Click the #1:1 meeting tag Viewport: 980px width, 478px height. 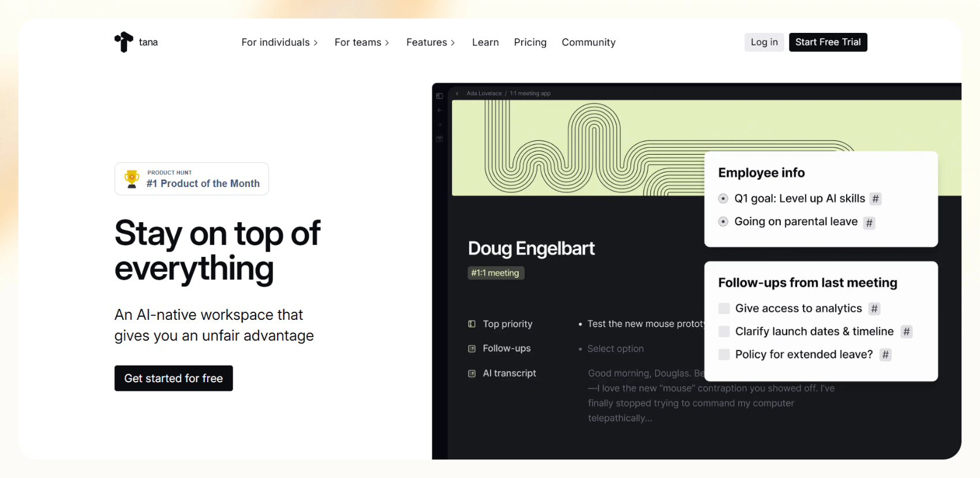(496, 273)
